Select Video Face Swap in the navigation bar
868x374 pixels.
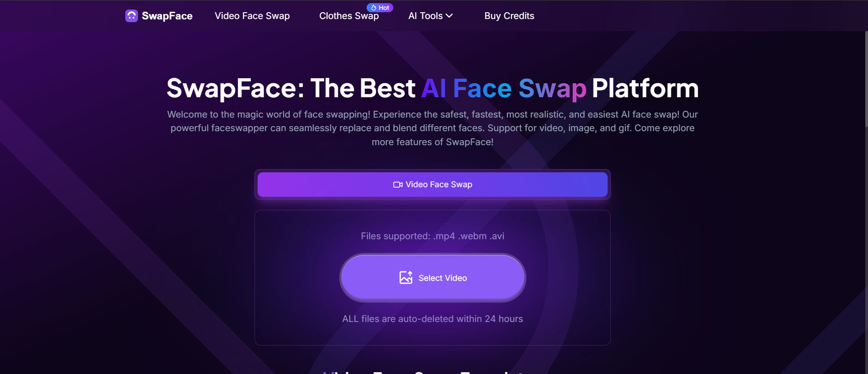[x=252, y=16]
